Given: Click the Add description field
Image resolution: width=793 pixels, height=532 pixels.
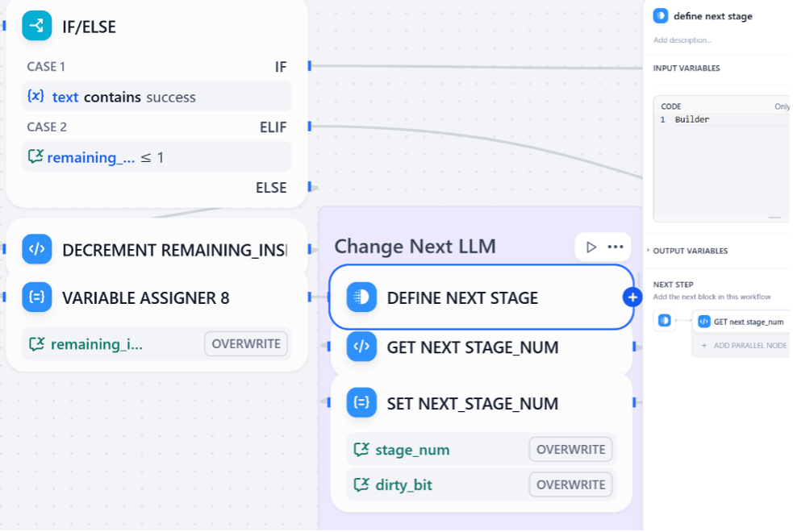Looking at the screenshot, I should (x=682, y=39).
